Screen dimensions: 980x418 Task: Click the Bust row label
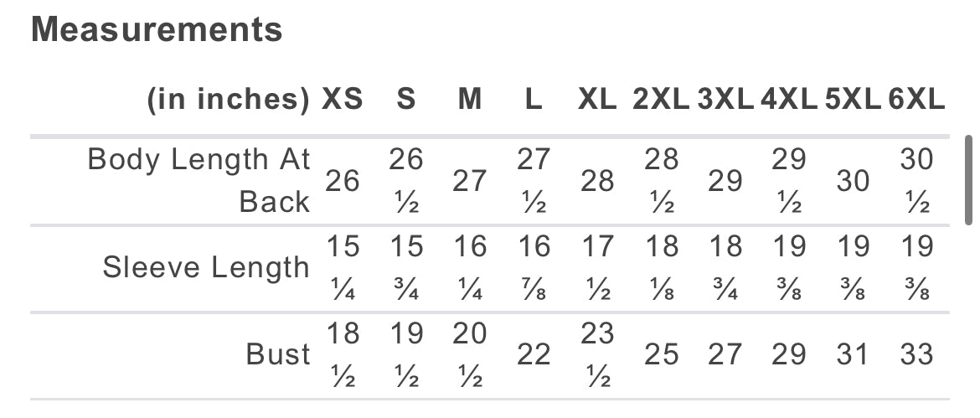278,354
